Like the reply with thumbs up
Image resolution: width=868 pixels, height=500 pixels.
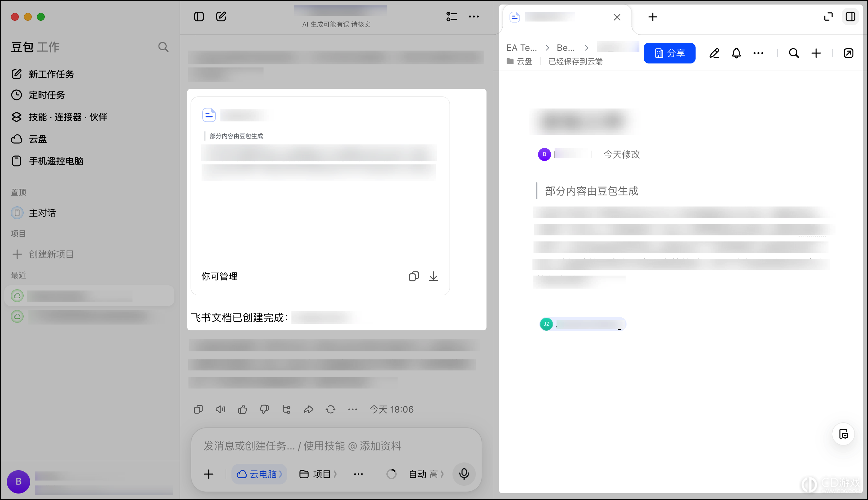(242, 409)
